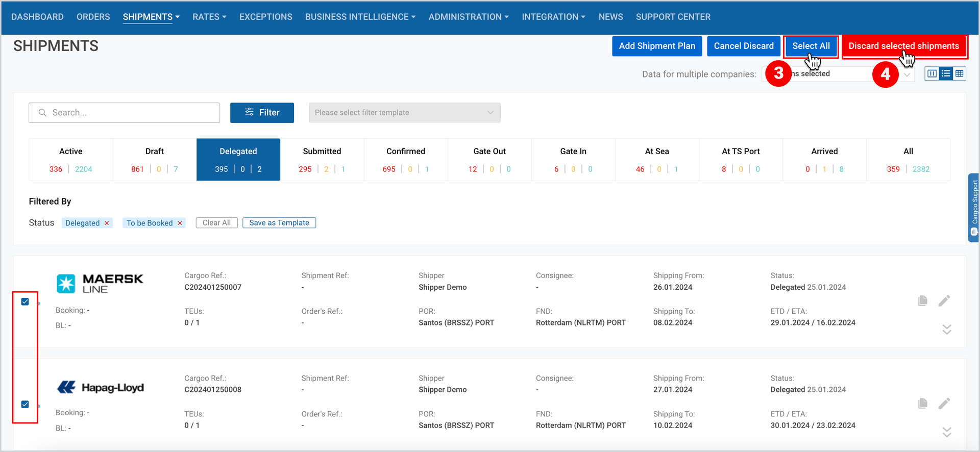Click the Select All button
Viewport: 980px width, 452px height.
(x=811, y=46)
